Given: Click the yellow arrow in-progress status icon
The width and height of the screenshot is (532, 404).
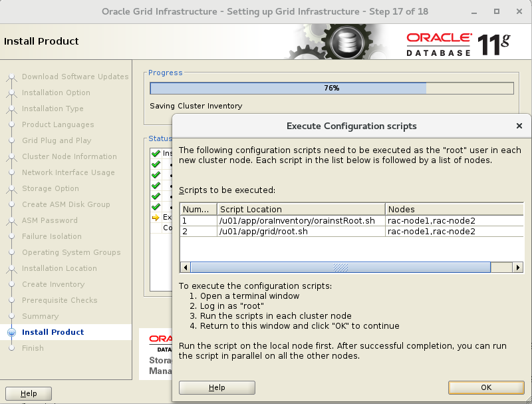Looking at the screenshot, I should 156,218.
